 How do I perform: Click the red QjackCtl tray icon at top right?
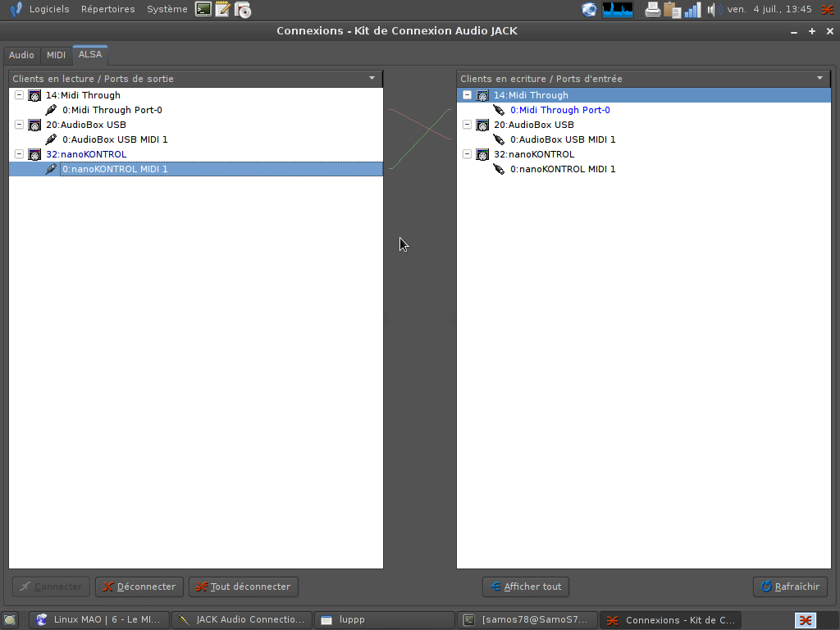pyautogui.click(x=829, y=10)
